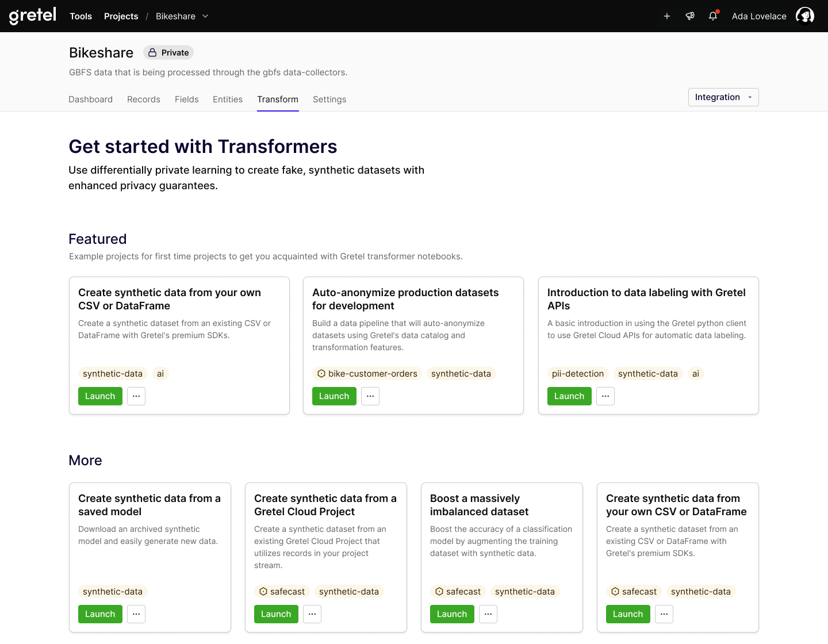Launch the Gretel Cloud Project notebook
Image resolution: width=828 pixels, height=644 pixels.
(x=276, y=614)
